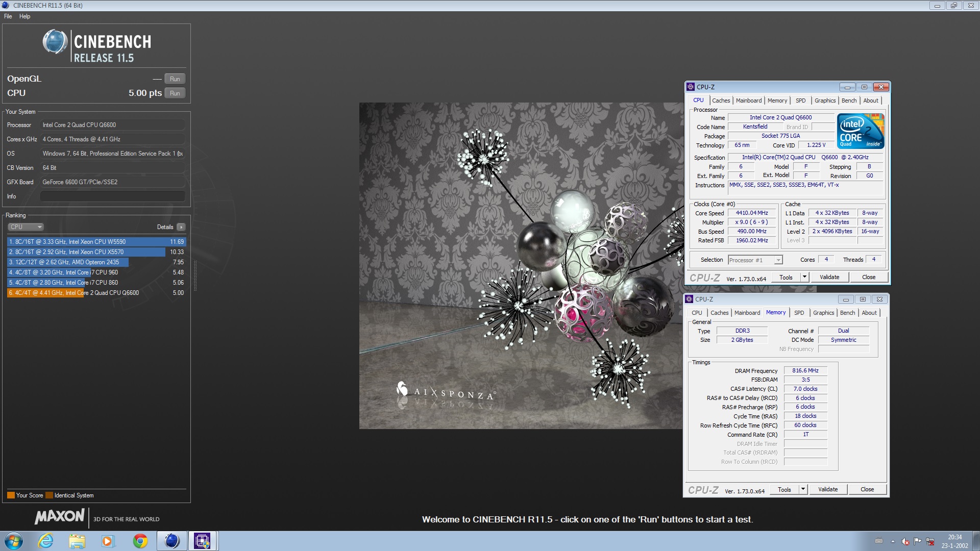Image resolution: width=980 pixels, height=551 pixels.
Task: Open Memory tab in upper CPU-Z window
Action: (x=777, y=101)
